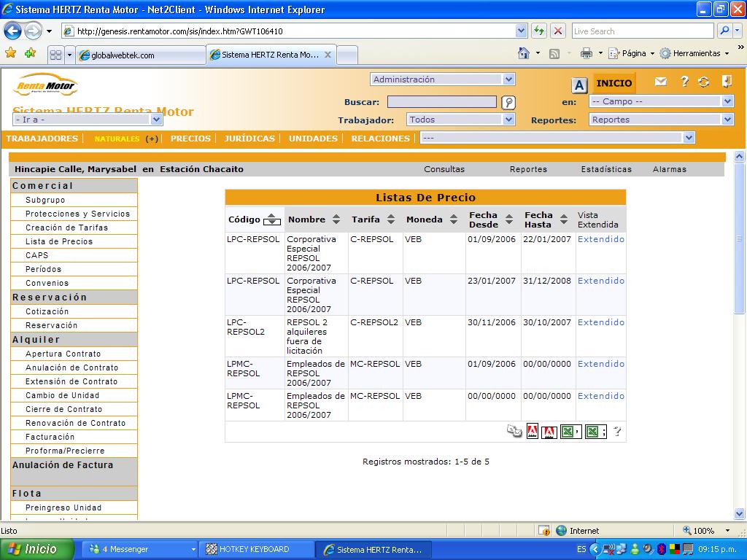
Task: Open the '- Ir a -' dropdown
Action: [88, 120]
